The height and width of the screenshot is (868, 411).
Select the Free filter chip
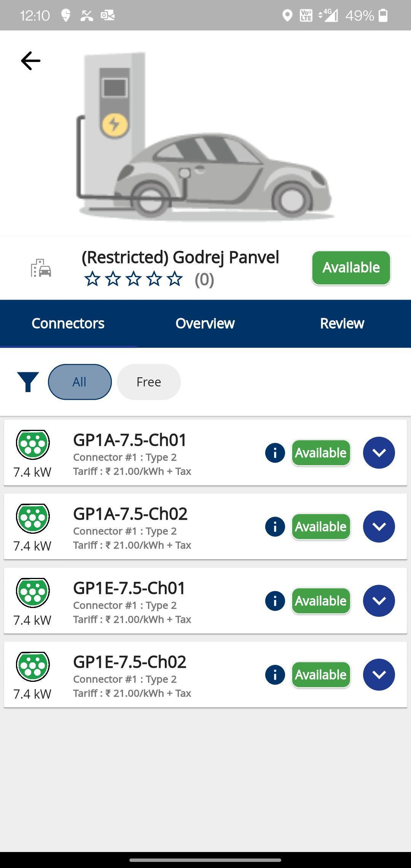[x=148, y=382]
